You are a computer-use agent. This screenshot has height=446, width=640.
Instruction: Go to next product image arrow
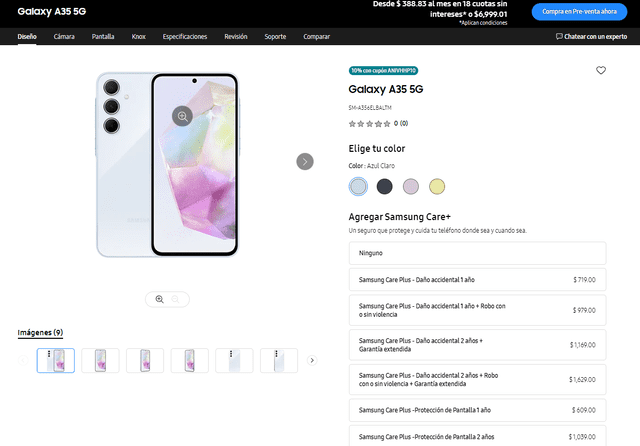(305, 161)
